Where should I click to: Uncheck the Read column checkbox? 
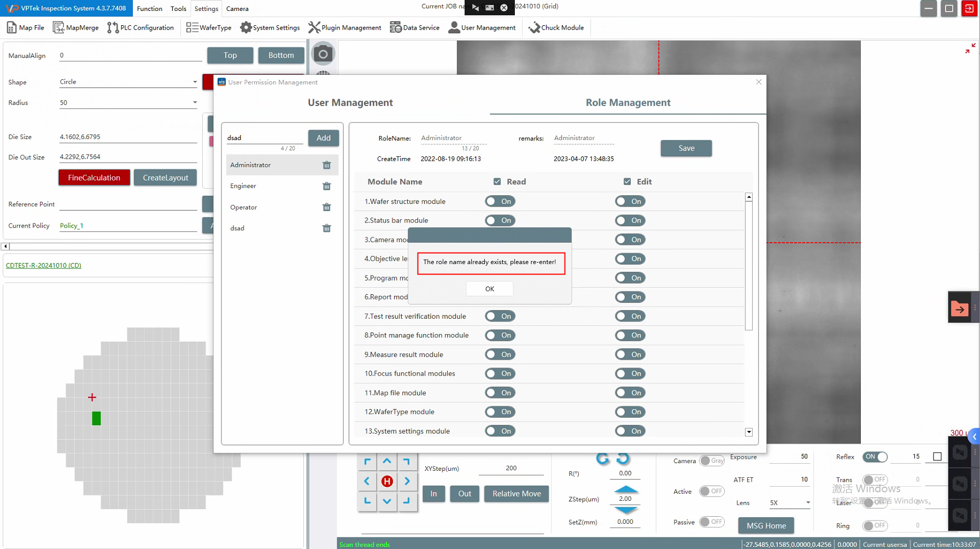pyautogui.click(x=497, y=182)
